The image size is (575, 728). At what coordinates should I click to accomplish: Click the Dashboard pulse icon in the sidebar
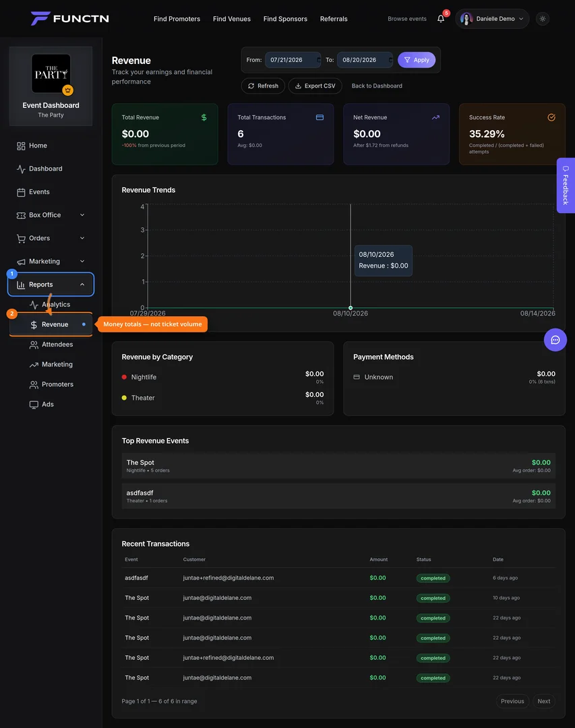pyautogui.click(x=21, y=169)
